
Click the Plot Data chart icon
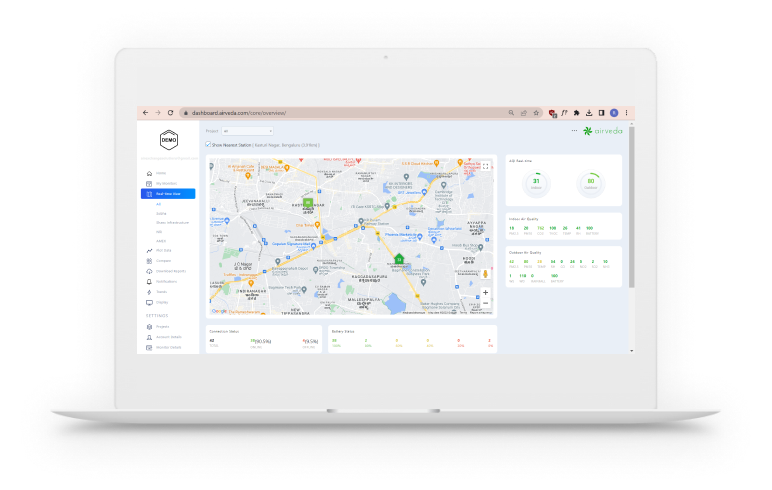(x=149, y=250)
